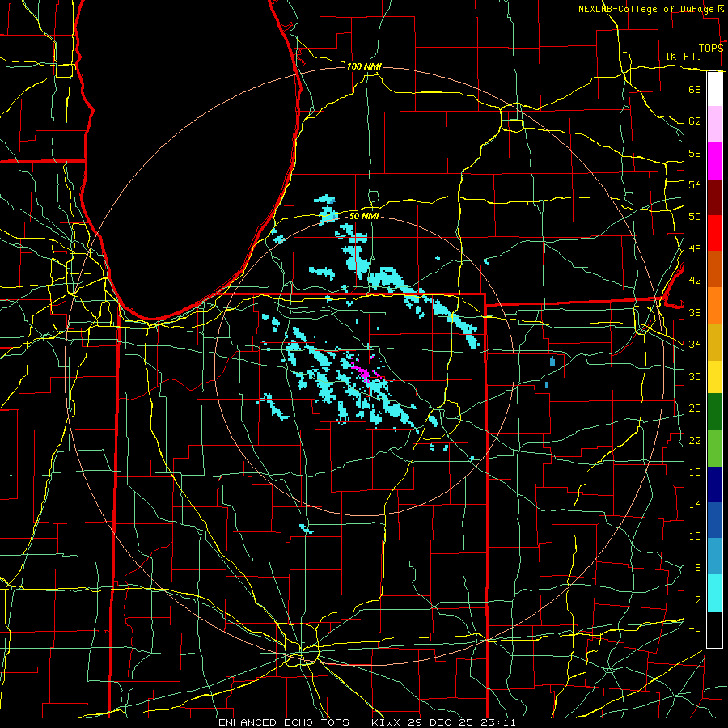Image resolution: width=728 pixels, height=728 pixels.
Task: Click the legend value '66'
Action: [695, 89]
